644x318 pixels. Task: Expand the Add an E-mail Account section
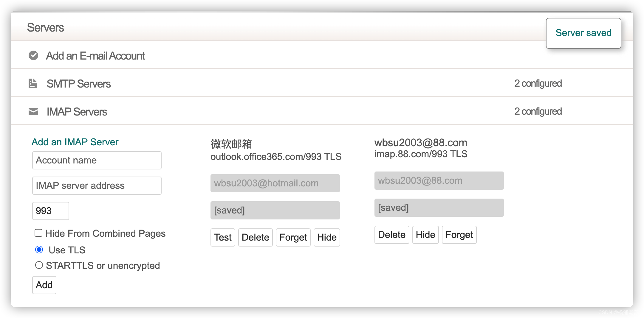click(x=95, y=56)
